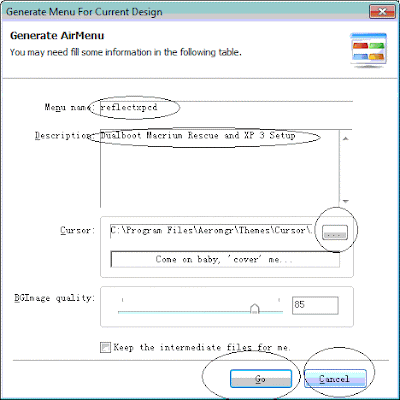Open the cursor browse '...' button
The height and width of the screenshot is (400, 400).
click(x=335, y=232)
